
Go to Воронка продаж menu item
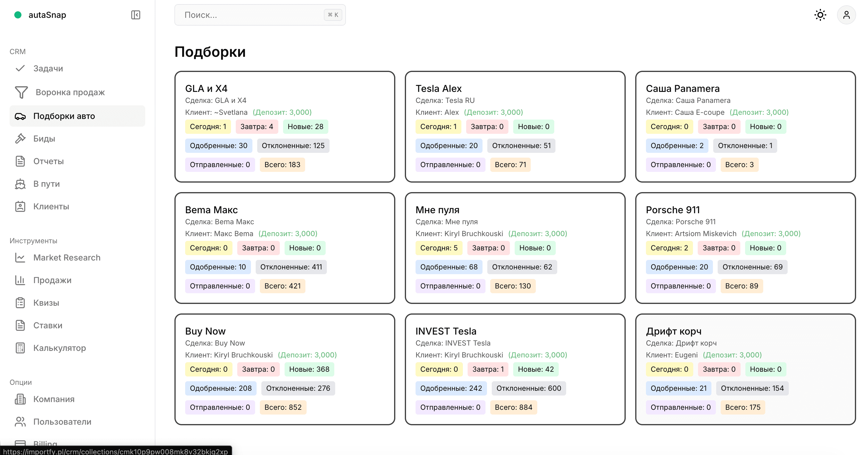coord(77,92)
